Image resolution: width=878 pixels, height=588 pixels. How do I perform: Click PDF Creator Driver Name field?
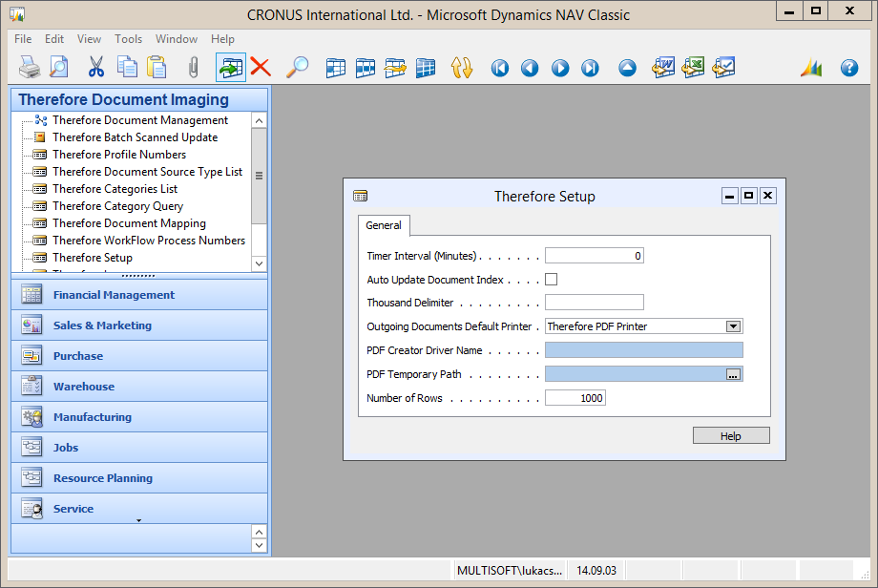click(644, 350)
